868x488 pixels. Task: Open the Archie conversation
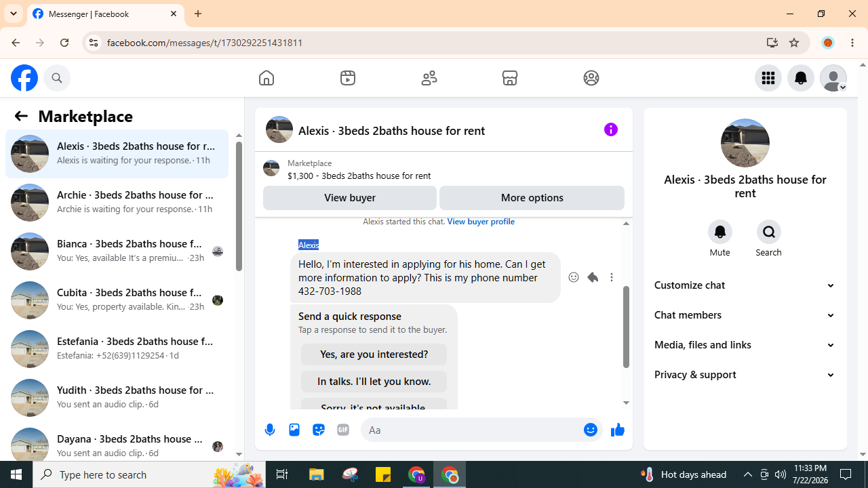pyautogui.click(x=117, y=203)
